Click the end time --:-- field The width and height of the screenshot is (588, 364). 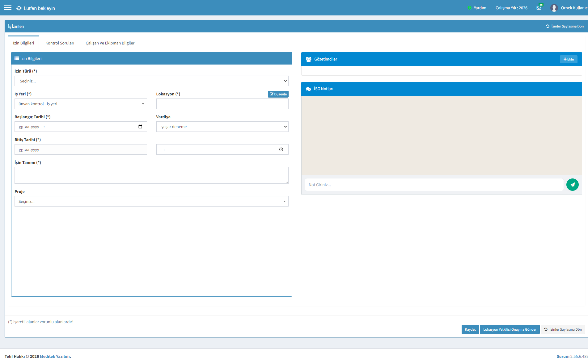point(222,149)
